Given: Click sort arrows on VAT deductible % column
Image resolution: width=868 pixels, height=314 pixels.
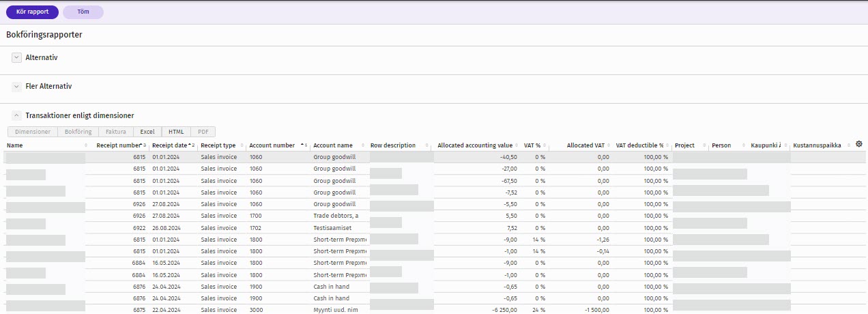Looking at the screenshot, I should pyautogui.click(x=669, y=145).
